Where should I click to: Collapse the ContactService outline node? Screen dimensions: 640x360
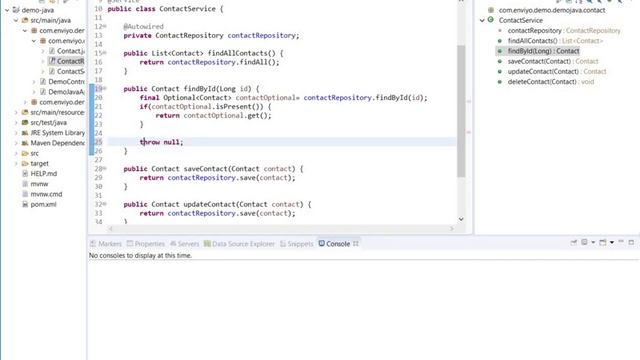pos(482,20)
